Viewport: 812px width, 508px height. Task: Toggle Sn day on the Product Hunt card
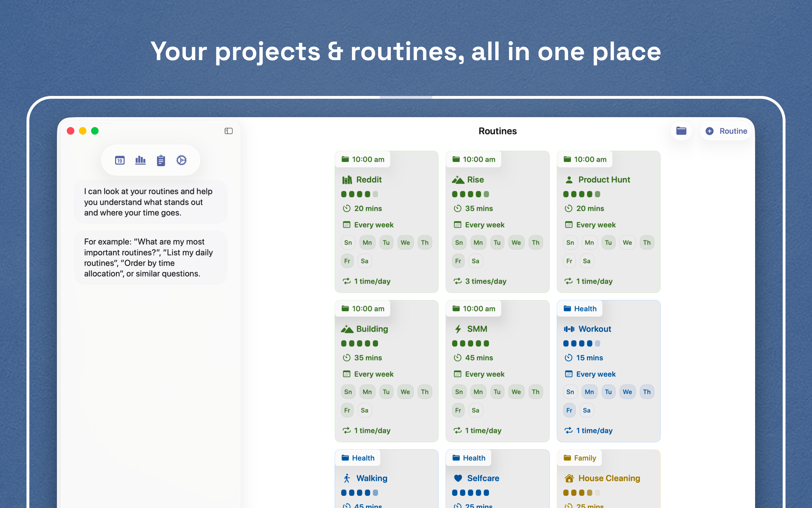(570, 243)
